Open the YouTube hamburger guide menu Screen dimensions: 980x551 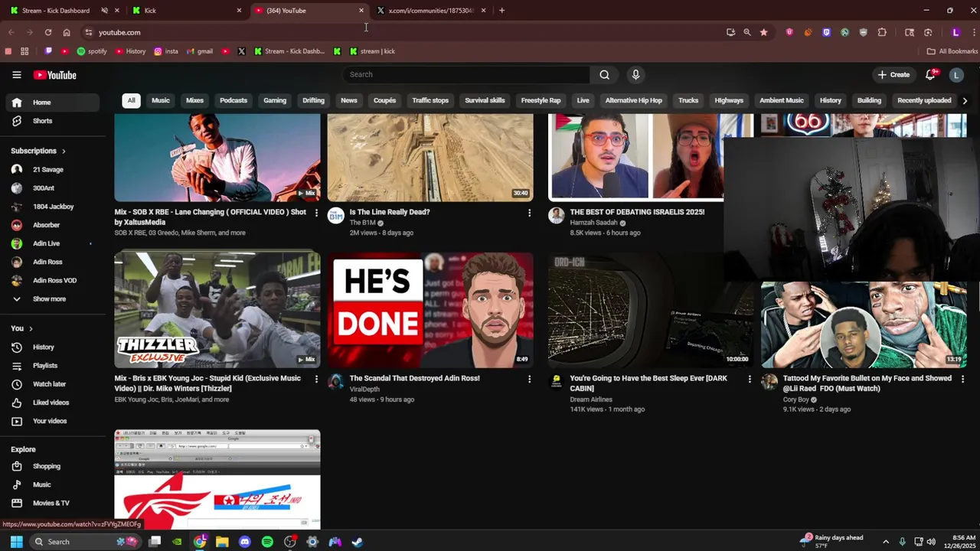[16, 75]
